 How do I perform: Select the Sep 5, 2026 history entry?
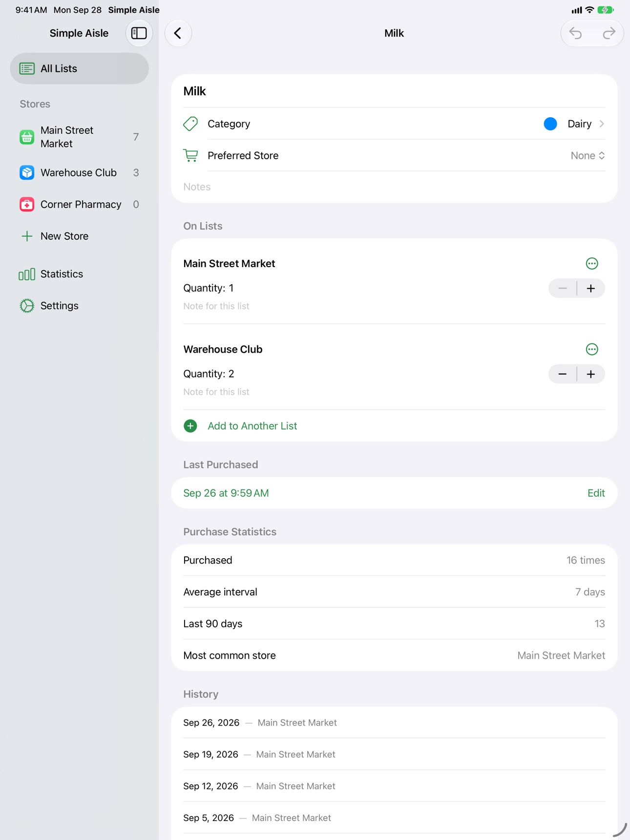394,818
